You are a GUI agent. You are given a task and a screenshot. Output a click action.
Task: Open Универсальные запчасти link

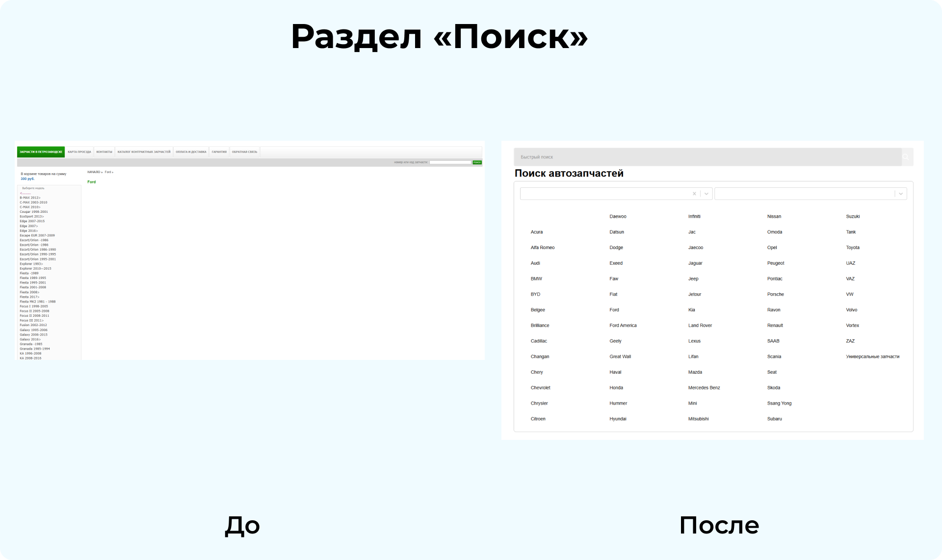point(872,356)
